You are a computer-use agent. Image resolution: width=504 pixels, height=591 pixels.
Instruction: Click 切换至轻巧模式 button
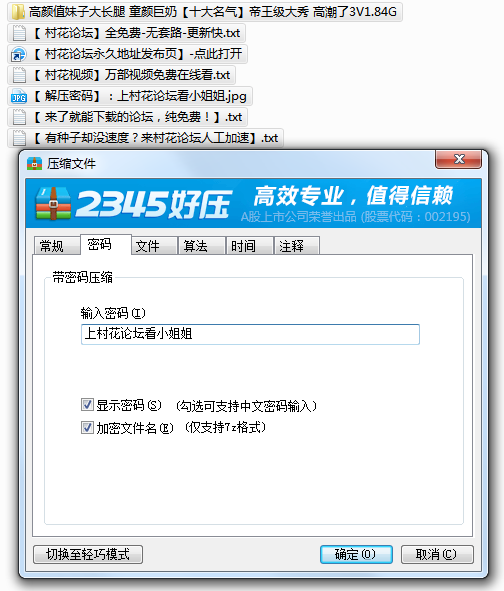(x=88, y=554)
